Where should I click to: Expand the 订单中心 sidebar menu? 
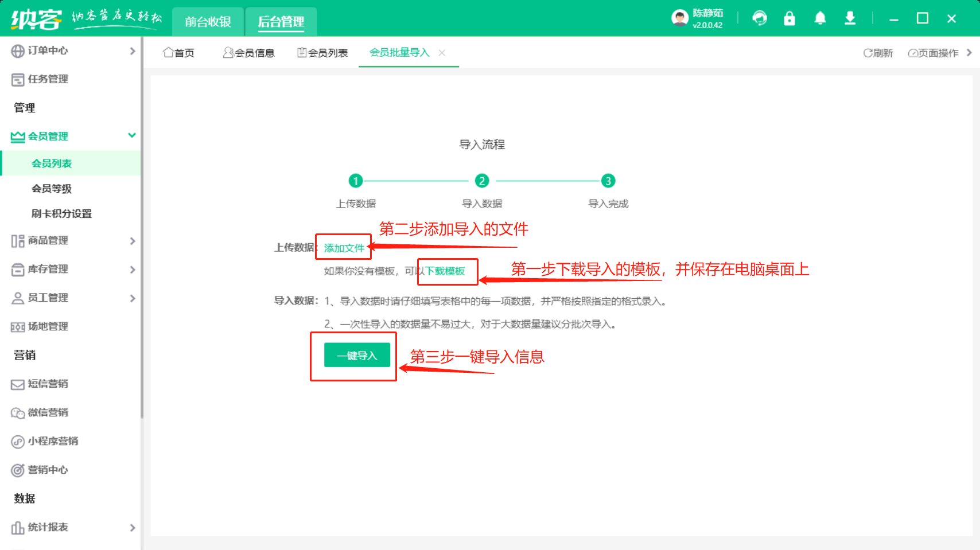72,50
